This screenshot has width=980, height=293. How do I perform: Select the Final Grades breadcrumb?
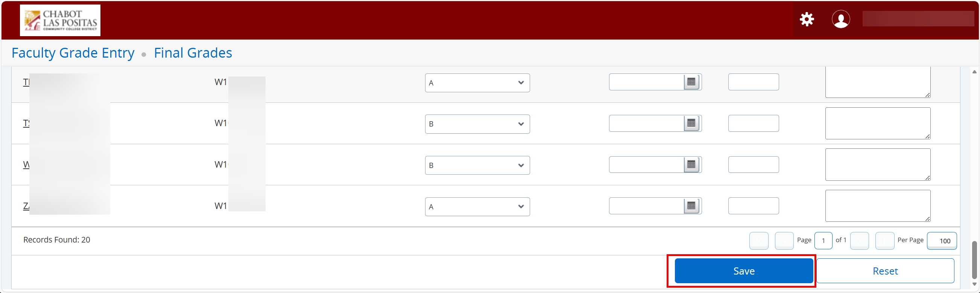pos(193,53)
